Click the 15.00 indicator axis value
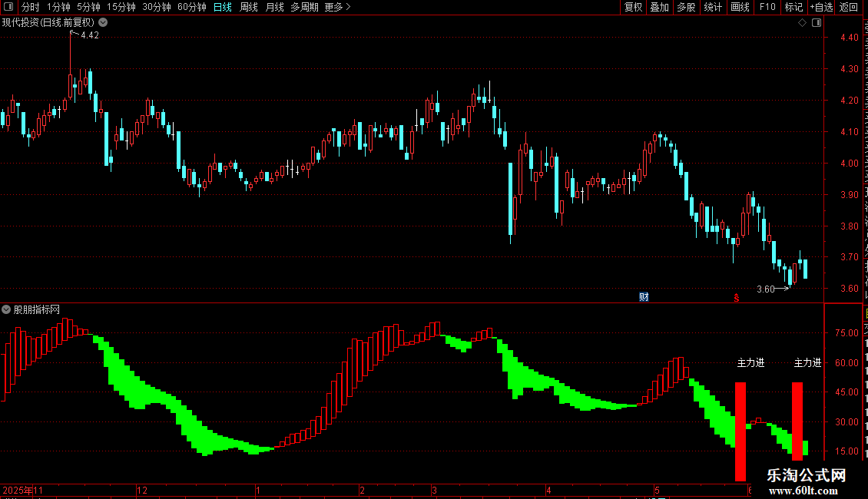 (x=847, y=451)
